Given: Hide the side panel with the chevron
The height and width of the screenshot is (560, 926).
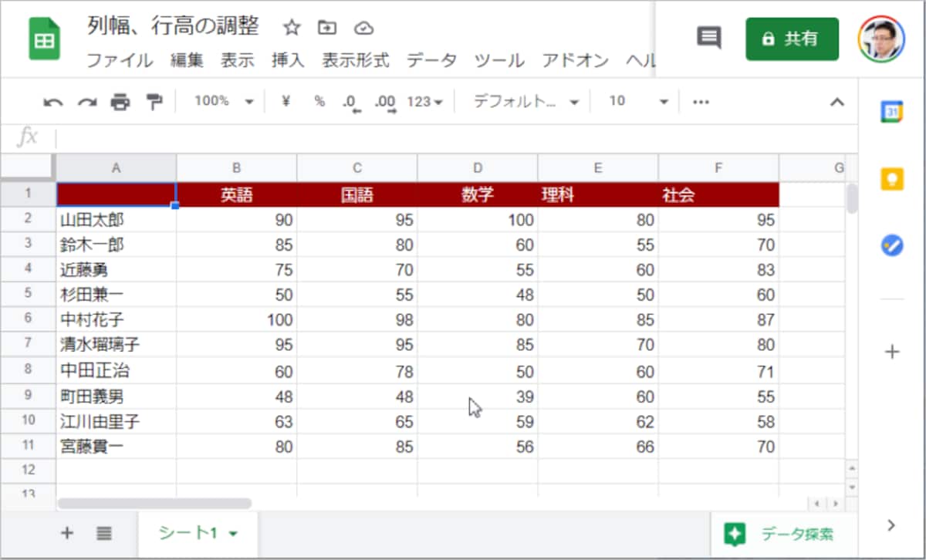Looking at the screenshot, I should (x=892, y=525).
